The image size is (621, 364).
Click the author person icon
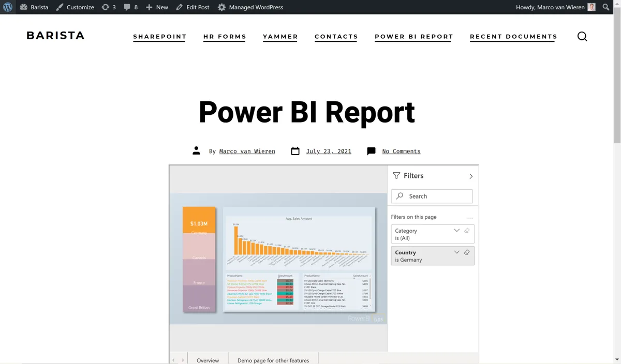pyautogui.click(x=196, y=151)
